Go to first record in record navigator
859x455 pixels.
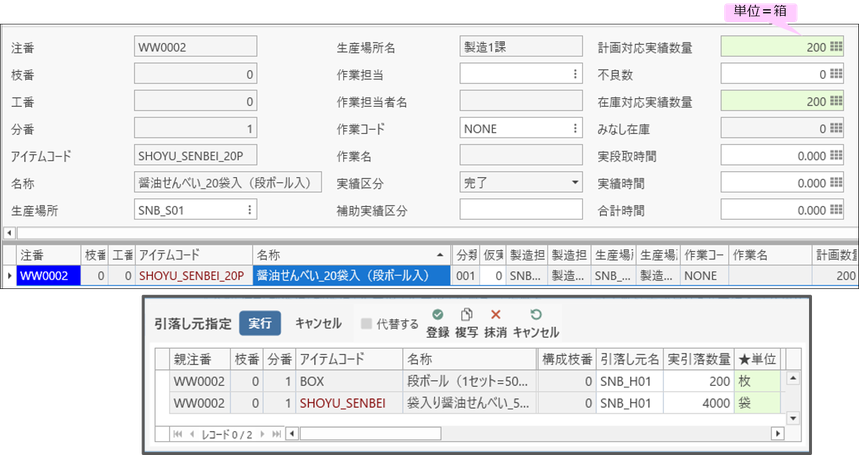(x=177, y=434)
